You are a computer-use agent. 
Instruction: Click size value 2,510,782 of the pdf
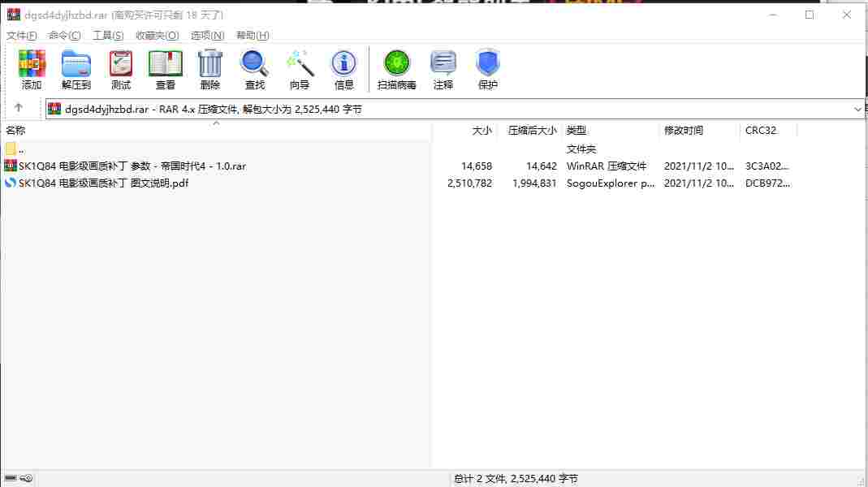[x=469, y=183]
